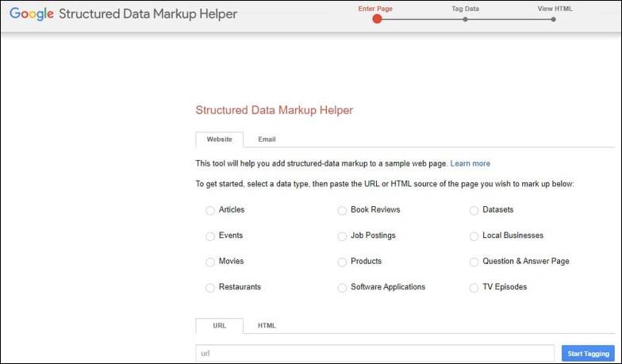Viewport: 622px width, 364px height.
Task: Choose the Restaurants radio button
Action: click(x=209, y=288)
